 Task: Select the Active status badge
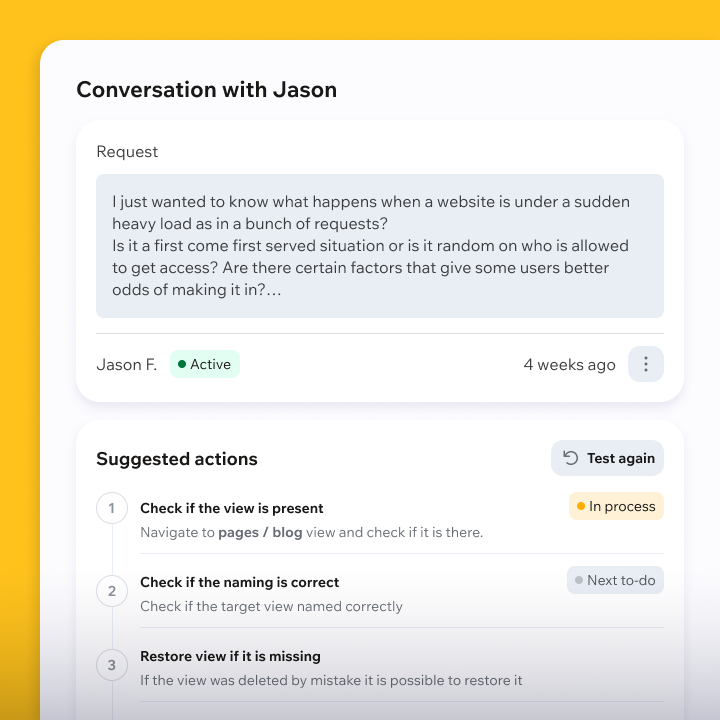pyautogui.click(x=205, y=364)
